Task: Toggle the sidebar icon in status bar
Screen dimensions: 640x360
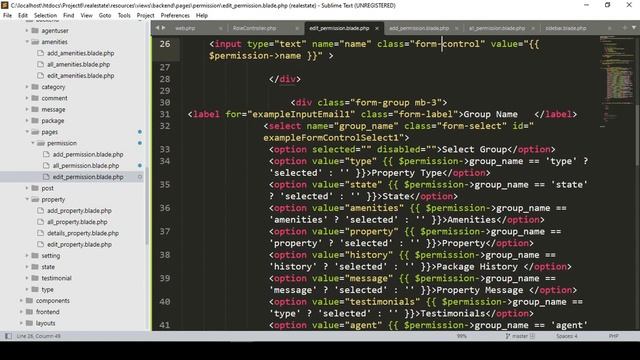Action: [x=8, y=336]
